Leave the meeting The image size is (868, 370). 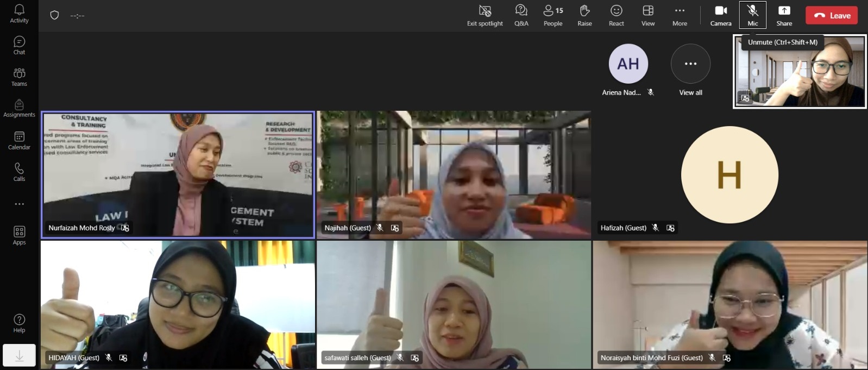(x=831, y=16)
